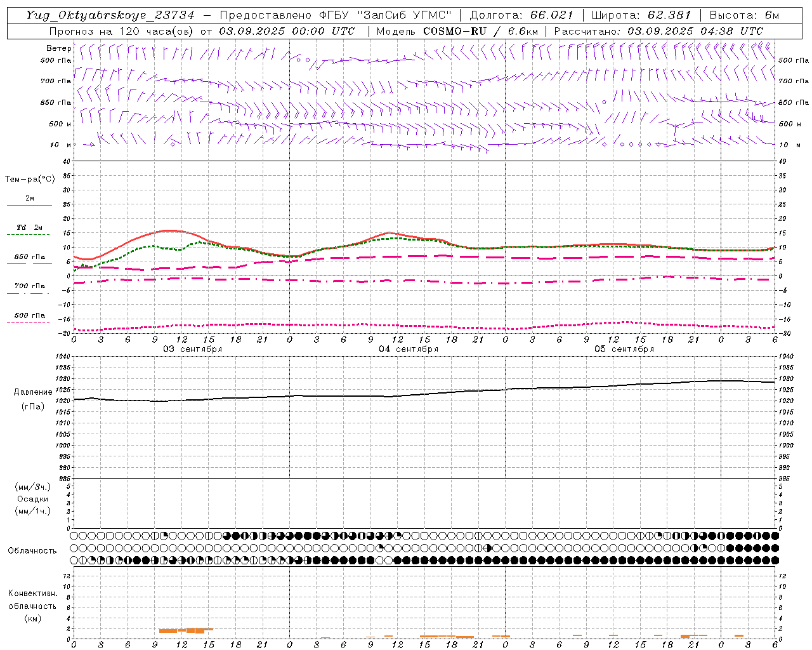Screen dimensions: 812x650
Task: Click the "05 сентября" date label
Action: point(624,349)
